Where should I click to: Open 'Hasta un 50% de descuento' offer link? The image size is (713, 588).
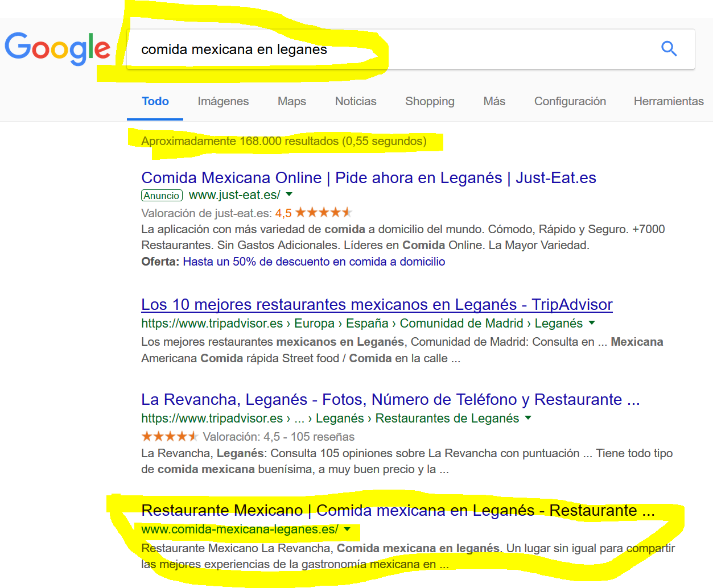click(314, 262)
